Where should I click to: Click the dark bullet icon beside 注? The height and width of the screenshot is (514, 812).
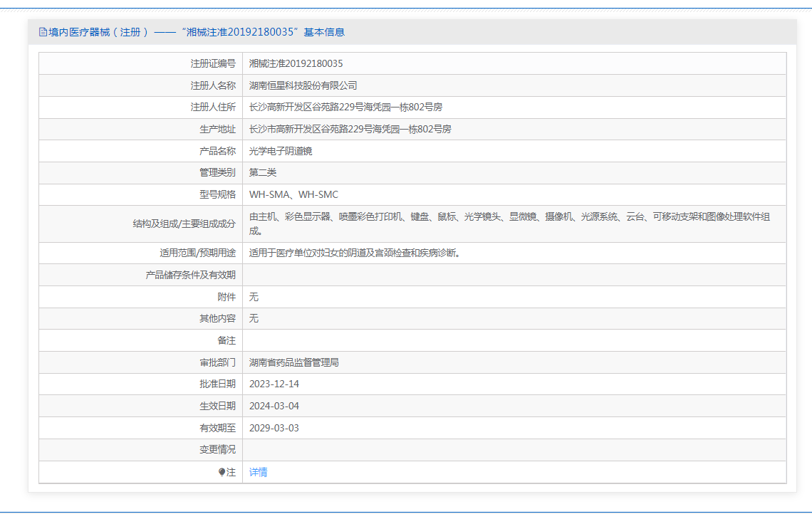pyautogui.click(x=222, y=472)
